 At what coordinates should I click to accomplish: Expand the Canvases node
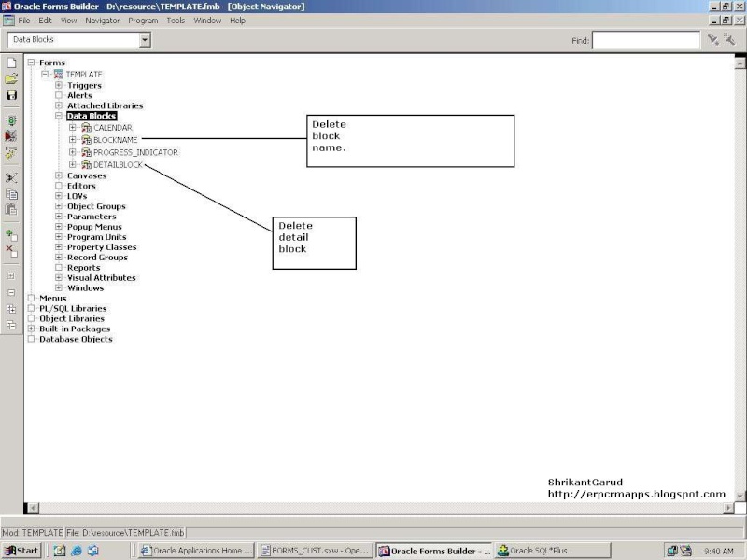(x=59, y=175)
